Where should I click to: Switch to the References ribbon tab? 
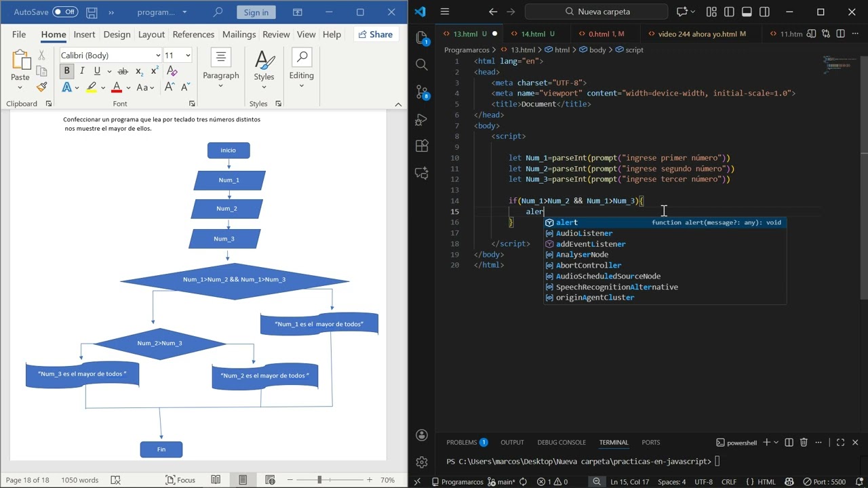pos(193,35)
